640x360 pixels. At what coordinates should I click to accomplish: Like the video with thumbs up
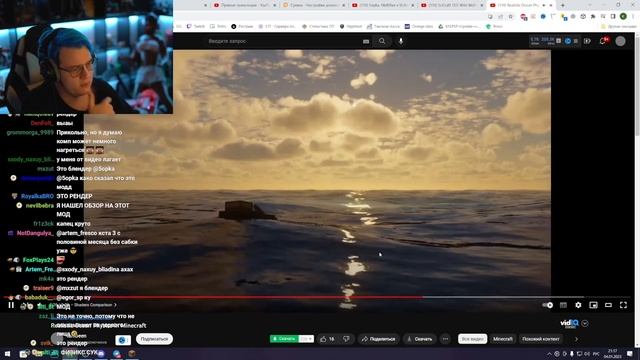(x=328, y=339)
